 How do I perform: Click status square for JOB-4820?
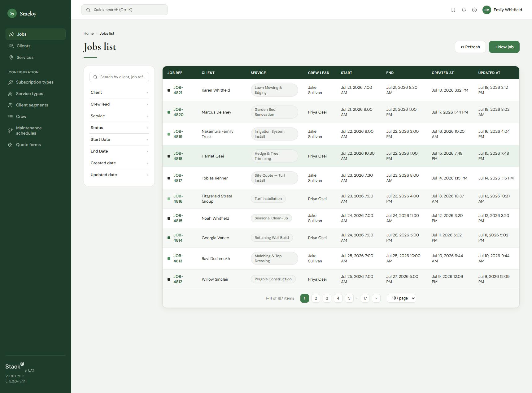(x=169, y=112)
